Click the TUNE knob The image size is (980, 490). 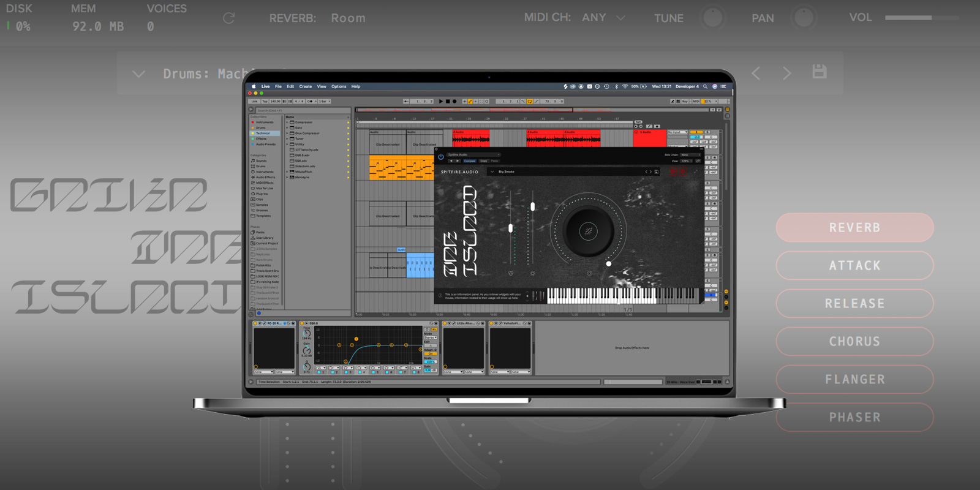712,18
